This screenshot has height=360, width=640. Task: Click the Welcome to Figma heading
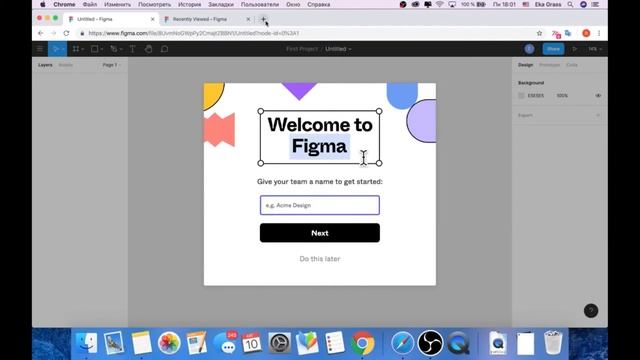320,136
